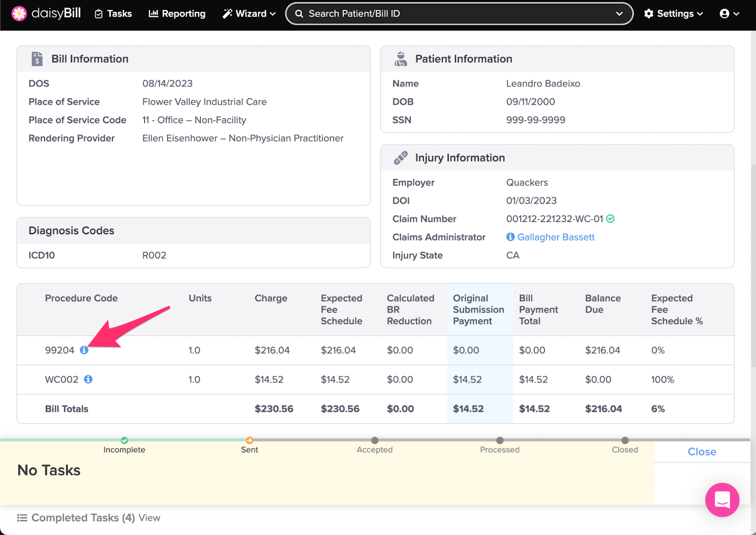This screenshot has height=535, width=756.
Task: Click the Sent marker on progress bar
Action: (249, 441)
